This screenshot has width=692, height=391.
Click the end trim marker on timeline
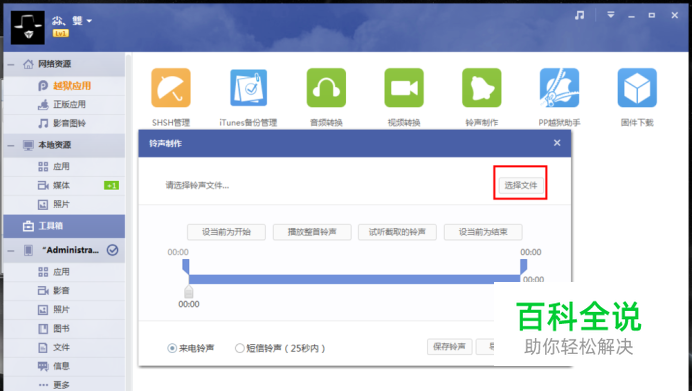pos(523,267)
